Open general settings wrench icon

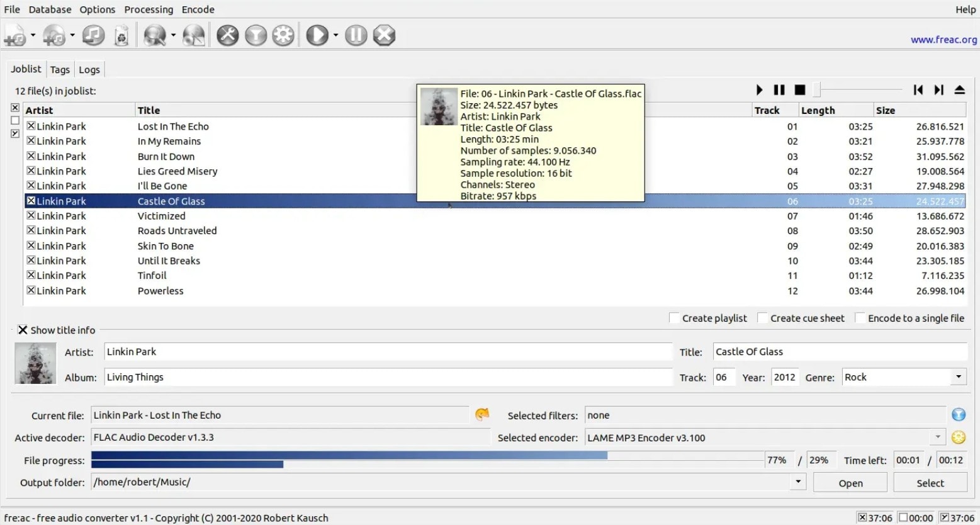click(x=228, y=35)
